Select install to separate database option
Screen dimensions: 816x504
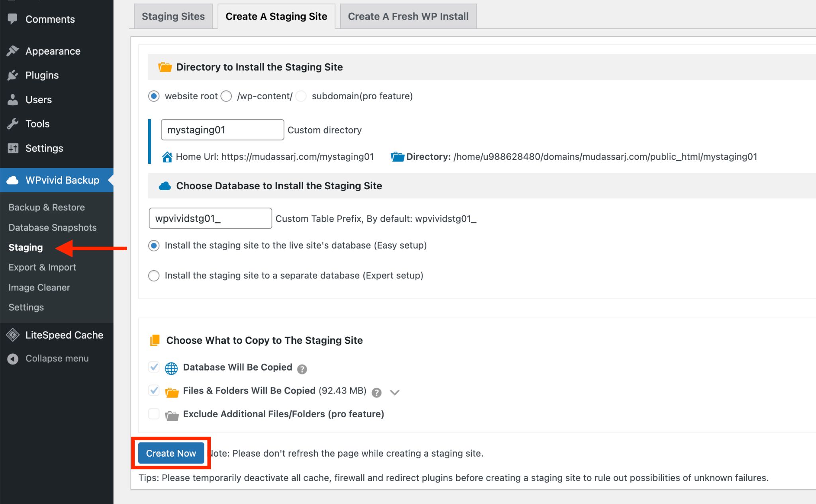click(x=153, y=275)
